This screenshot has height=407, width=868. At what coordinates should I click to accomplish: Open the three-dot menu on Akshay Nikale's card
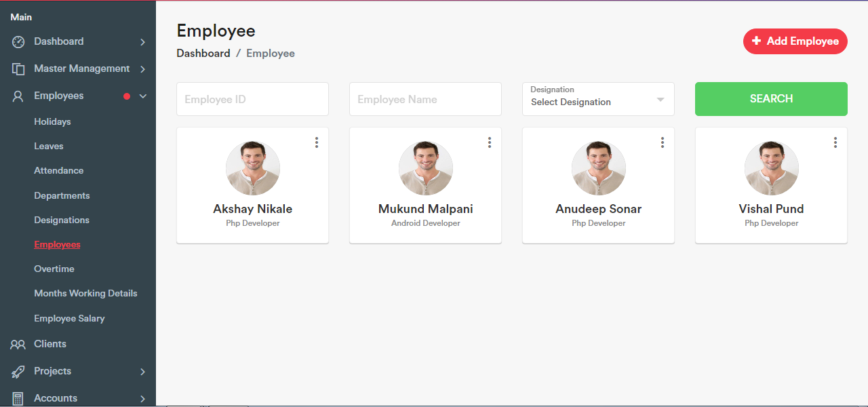click(317, 142)
